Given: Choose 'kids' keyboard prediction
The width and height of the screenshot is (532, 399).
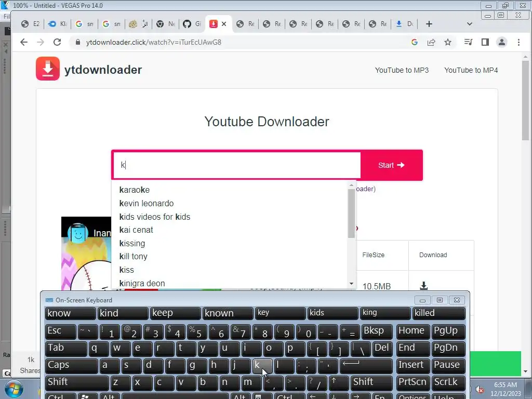Looking at the screenshot, I should point(333,313).
